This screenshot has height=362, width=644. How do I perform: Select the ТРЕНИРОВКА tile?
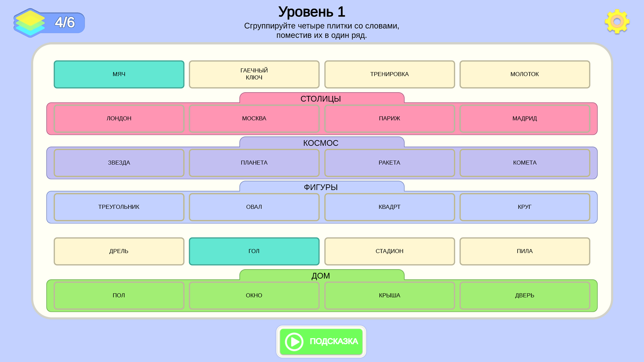coord(389,74)
